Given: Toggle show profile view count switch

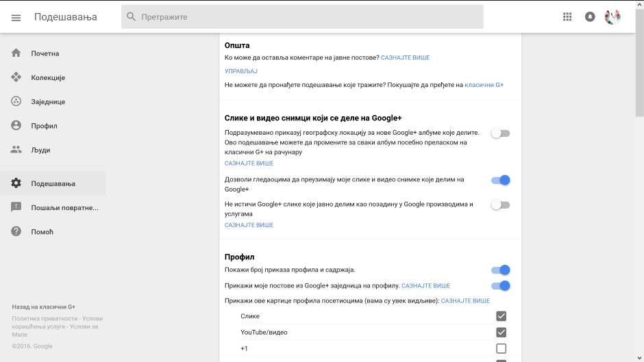Looking at the screenshot, I should click(x=501, y=270).
